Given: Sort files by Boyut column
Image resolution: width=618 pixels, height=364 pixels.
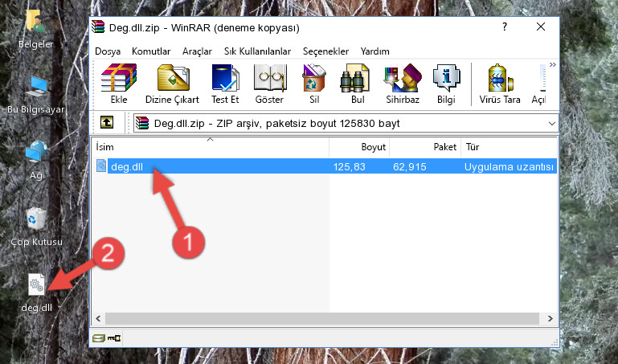Looking at the screenshot, I should pyautogui.click(x=359, y=147).
